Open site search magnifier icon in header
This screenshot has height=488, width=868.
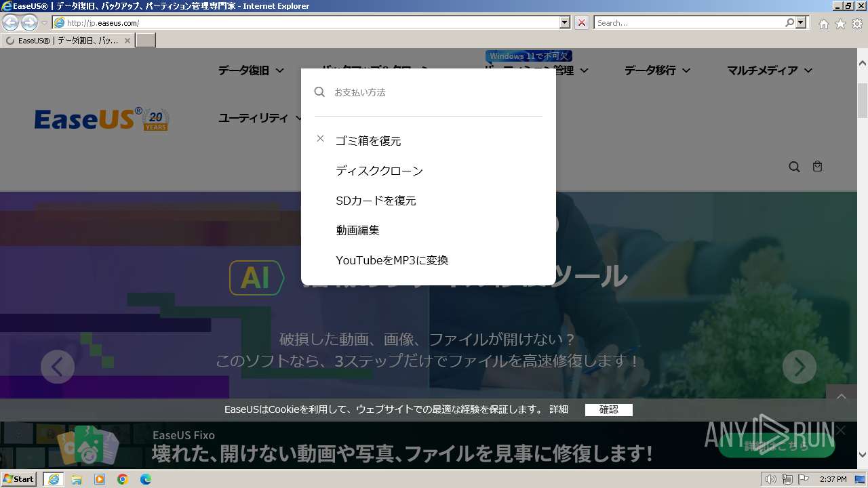(x=794, y=167)
